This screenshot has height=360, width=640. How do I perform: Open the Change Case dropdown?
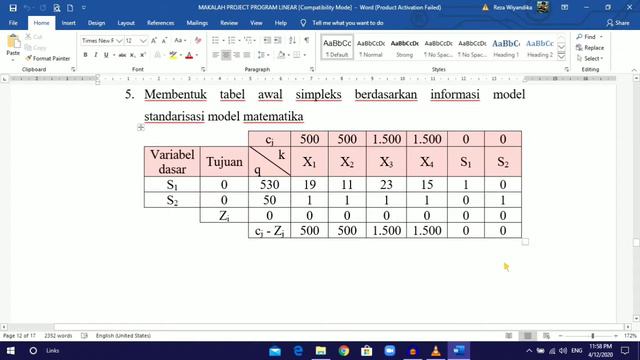coord(180,40)
